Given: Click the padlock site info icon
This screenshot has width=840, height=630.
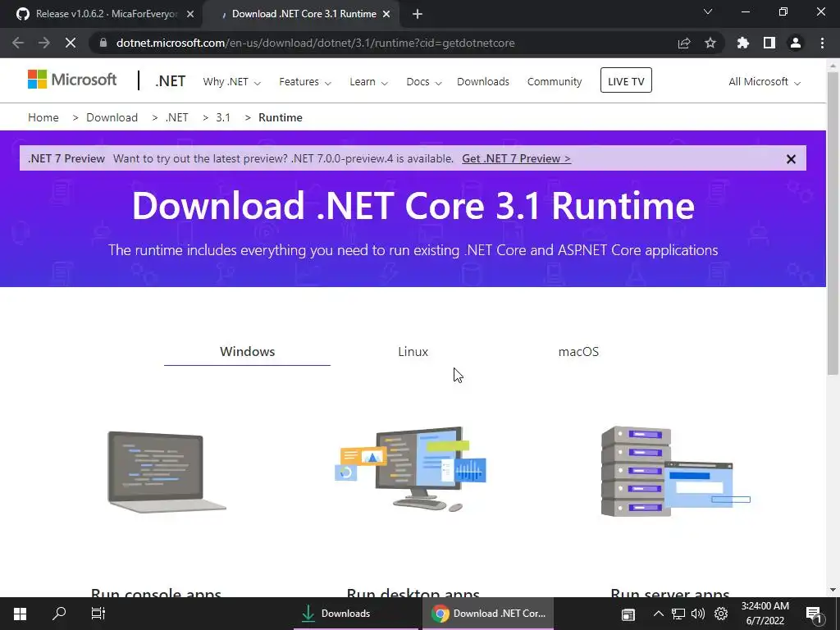Looking at the screenshot, I should (103, 43).
